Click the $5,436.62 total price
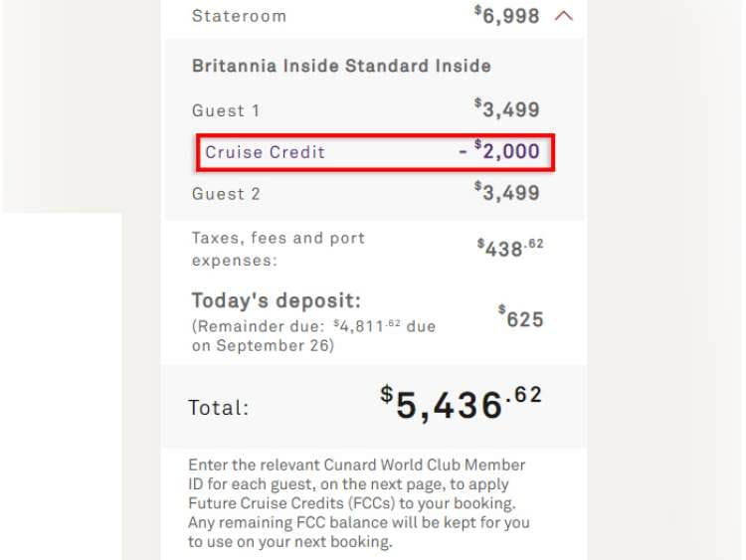Image resolution: width=746 pixels, height=560 pixels. (462, 404)
